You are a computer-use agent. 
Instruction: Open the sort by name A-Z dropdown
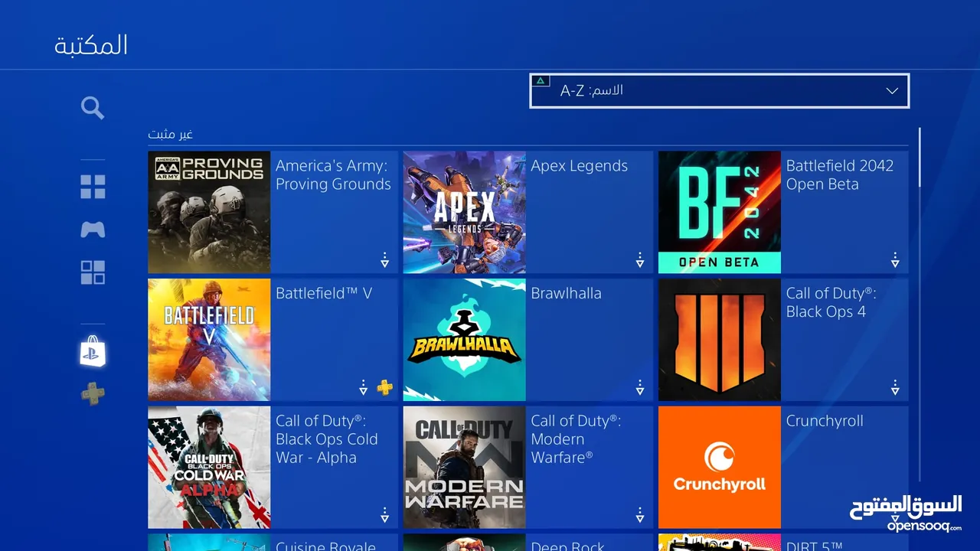[719, 90]
